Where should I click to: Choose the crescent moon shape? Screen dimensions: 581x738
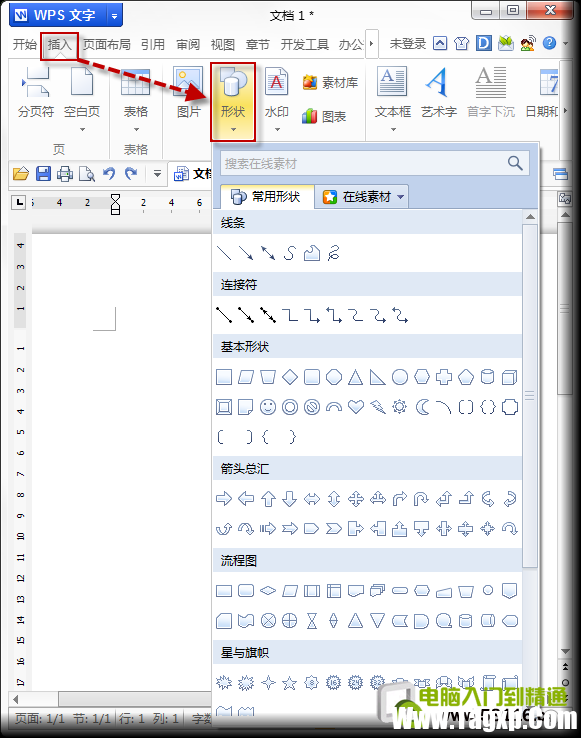tap(422, 407)
